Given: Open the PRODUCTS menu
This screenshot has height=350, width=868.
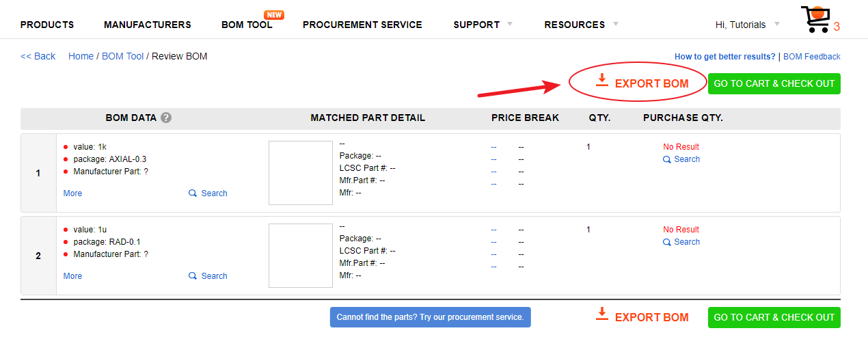Looking at the screenshot, I should [47, 25].
